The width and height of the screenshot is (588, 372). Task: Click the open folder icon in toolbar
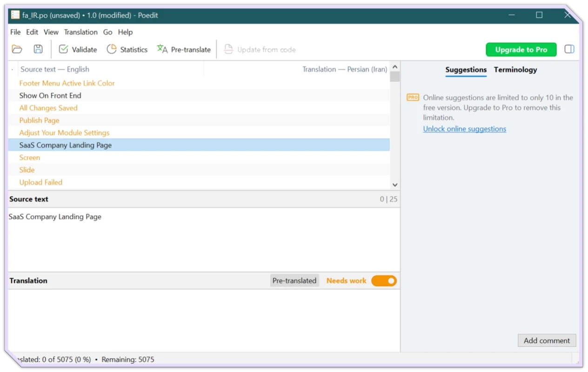[x=17, y=49]
